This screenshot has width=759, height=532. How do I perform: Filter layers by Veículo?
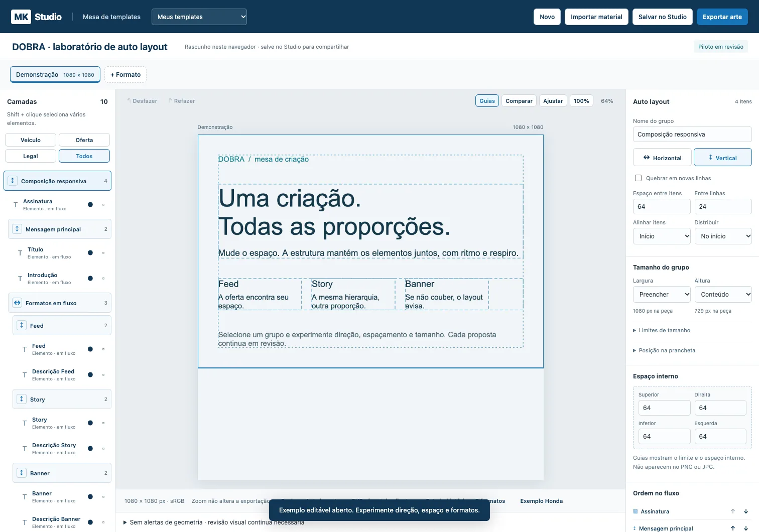(x=31, y=140)
